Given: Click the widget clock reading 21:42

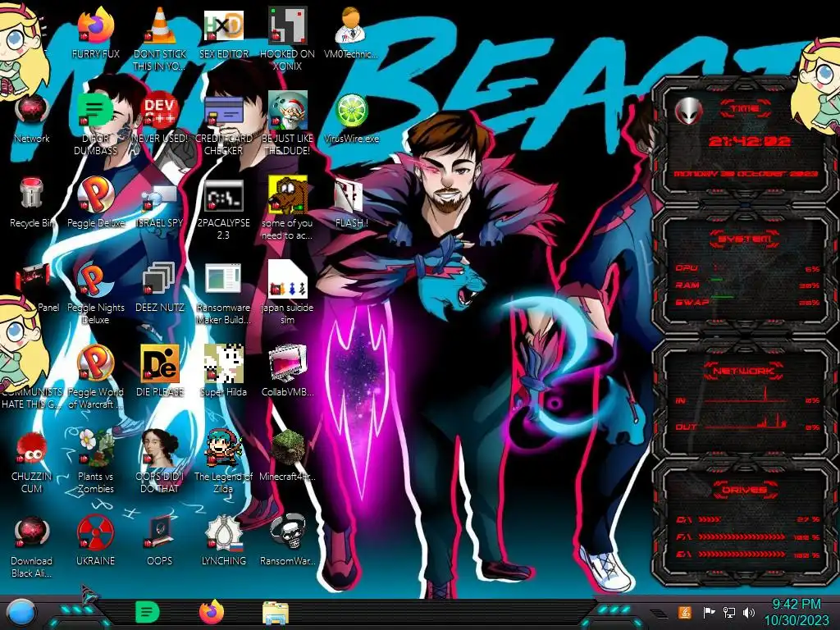Looking at the screenshot, I should (750, 141).
